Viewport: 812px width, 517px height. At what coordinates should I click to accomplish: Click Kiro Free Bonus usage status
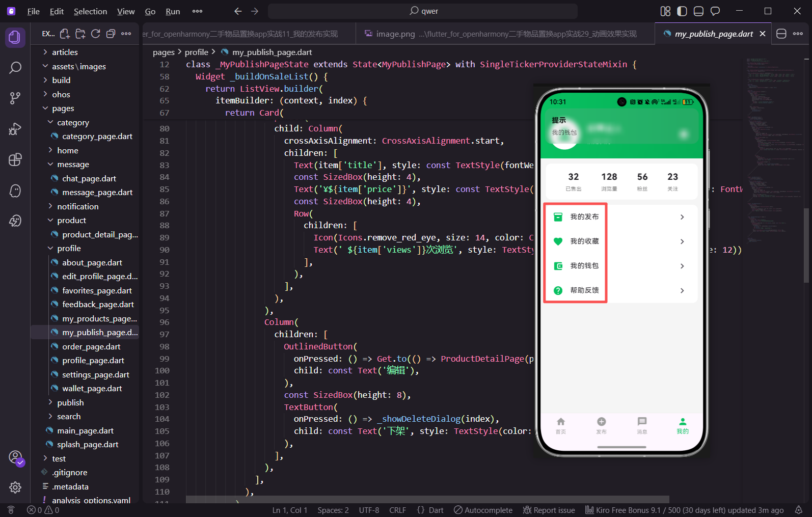click(x=684, y=510)
